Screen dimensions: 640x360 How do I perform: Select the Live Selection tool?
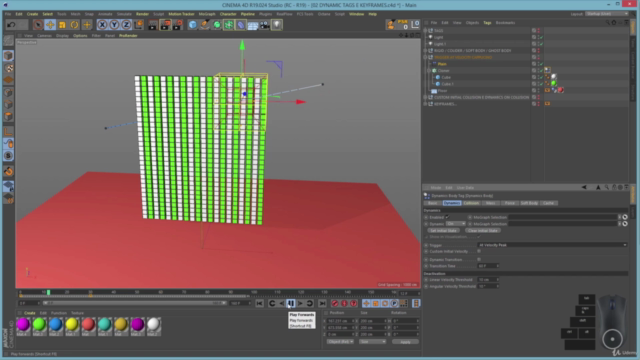pyautogui.click(x=38, y=25)
